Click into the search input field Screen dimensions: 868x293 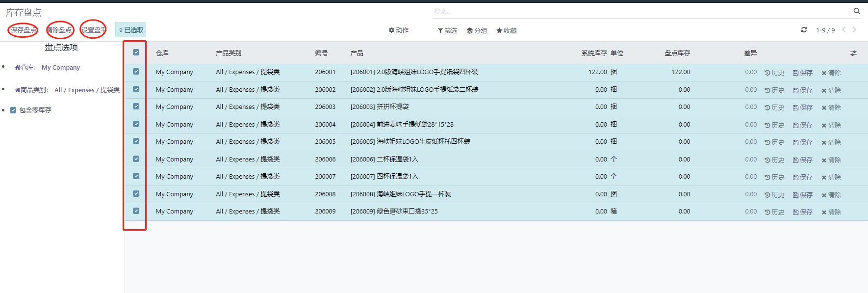(638, 11)
